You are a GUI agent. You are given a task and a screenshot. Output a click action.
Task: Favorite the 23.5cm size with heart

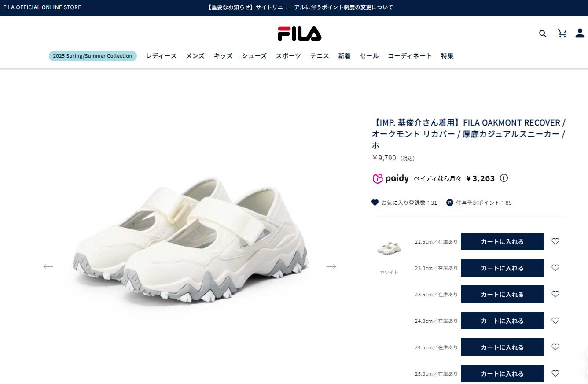click(555, 294)
